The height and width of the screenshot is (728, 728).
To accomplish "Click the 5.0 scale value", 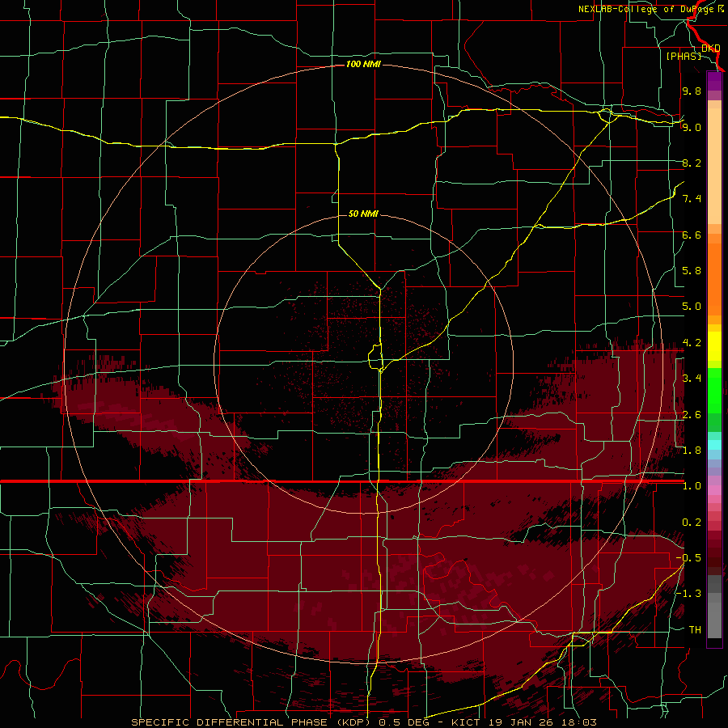I will 692,307.
